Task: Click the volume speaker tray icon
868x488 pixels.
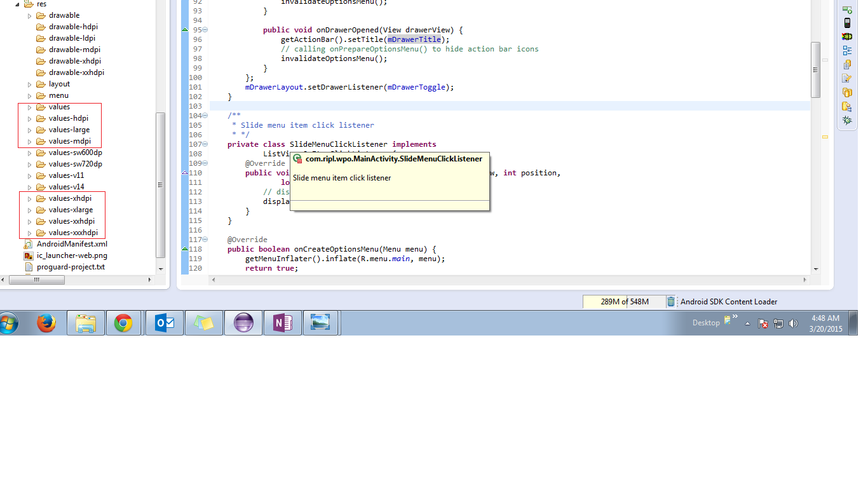Action: click(793, 323)
